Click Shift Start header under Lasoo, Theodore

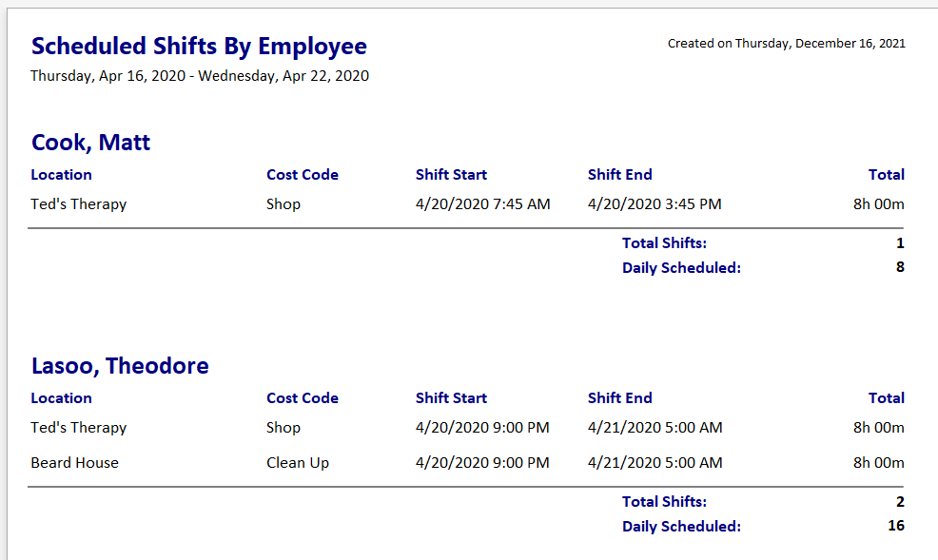click(451, 398)
